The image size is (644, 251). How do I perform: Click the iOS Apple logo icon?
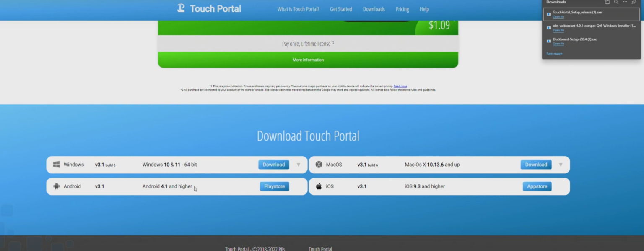[x=319, y=186]
